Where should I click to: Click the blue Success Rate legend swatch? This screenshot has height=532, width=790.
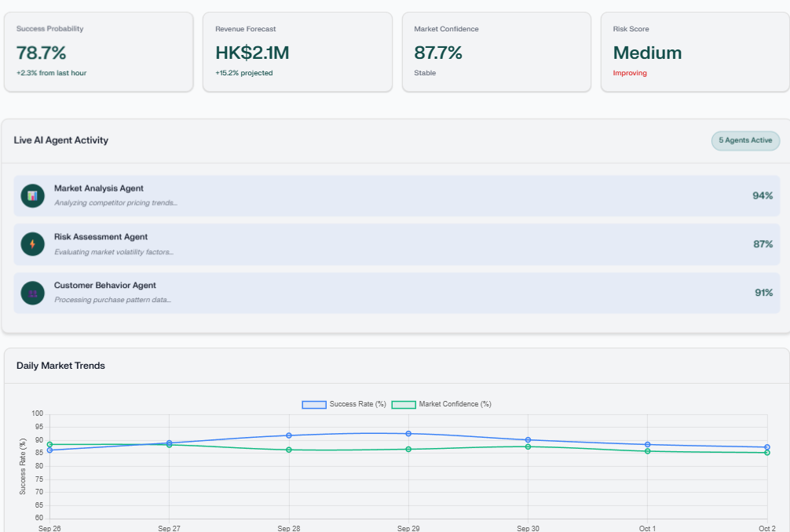(x=314, y=405)
